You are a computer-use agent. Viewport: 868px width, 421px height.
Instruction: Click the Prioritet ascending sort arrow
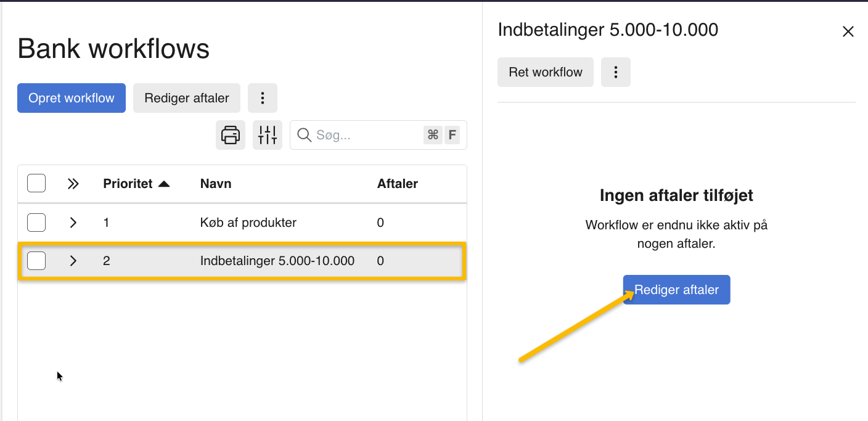(164, 184)
